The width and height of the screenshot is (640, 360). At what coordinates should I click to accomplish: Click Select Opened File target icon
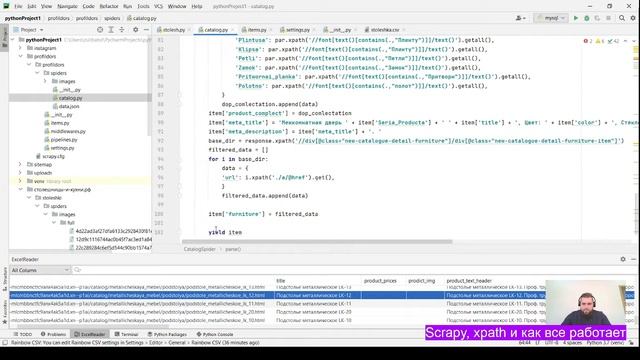point(100,30)
